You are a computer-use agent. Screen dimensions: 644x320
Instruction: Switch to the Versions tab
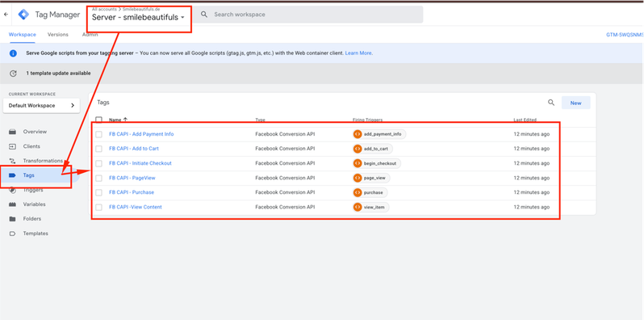pyautogui.click(x=58, y=35)
